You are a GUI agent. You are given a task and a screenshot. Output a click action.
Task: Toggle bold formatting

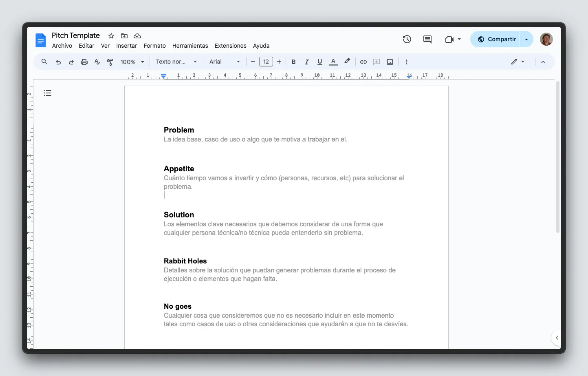pos(293,62)
